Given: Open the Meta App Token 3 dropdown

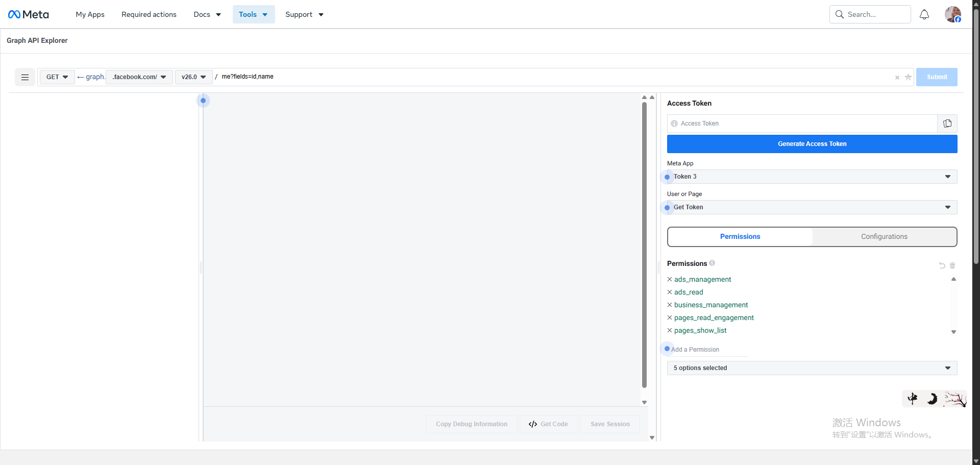Looking at the screenshot, I should (812, 177).
